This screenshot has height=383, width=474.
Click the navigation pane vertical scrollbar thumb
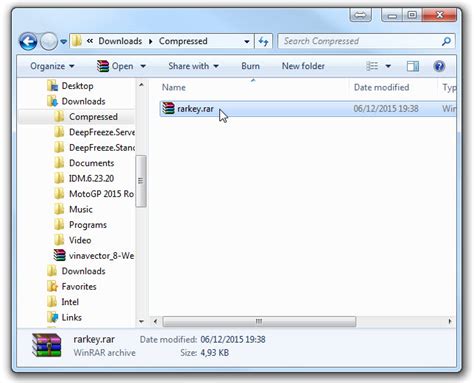coord(141,181)
